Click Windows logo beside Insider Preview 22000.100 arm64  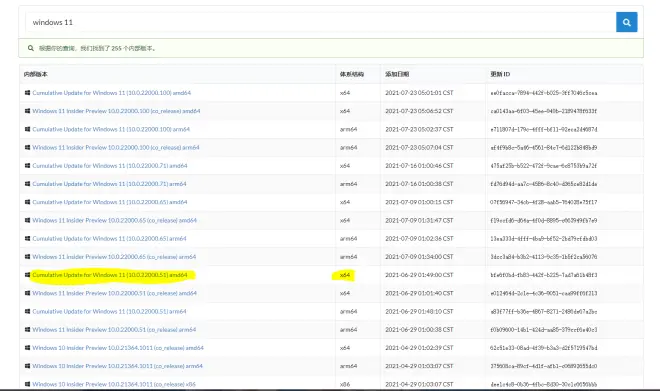(x=27, y=147)
